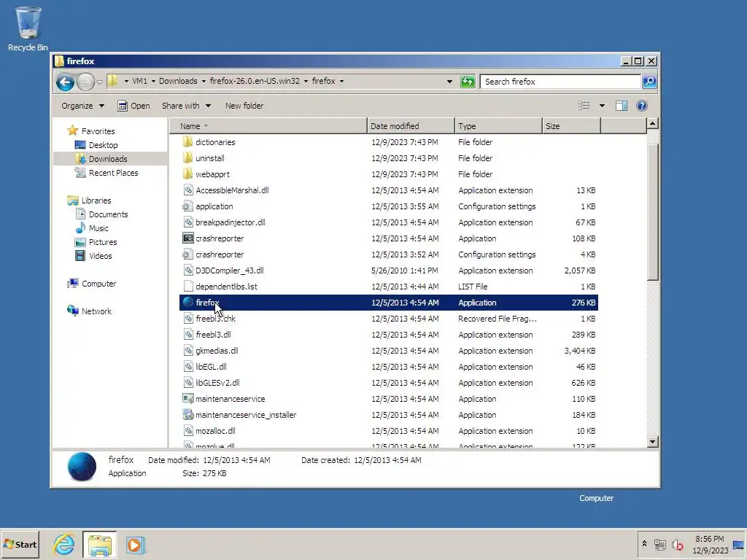Image resolution: width=747 pixels, height=560 pixels.
Task: Expand the breadcrumb arrow after Downloads
Action: 204,82
